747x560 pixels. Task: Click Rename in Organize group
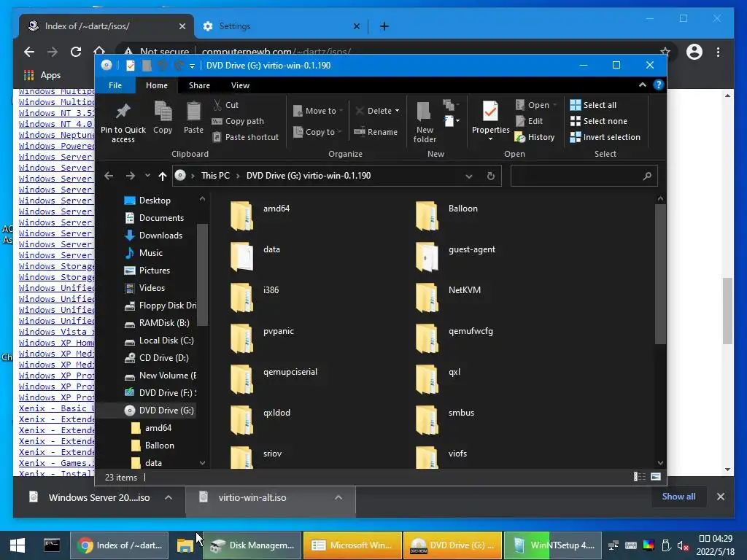376,132
